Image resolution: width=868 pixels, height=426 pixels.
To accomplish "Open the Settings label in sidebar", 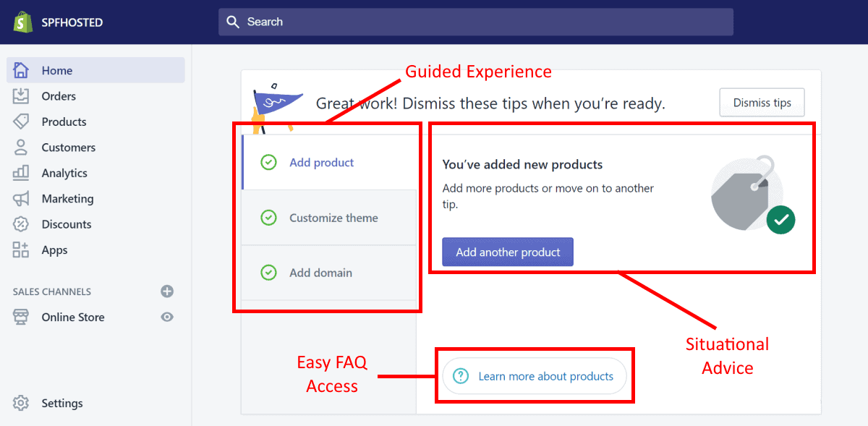I will click(62, 403).
